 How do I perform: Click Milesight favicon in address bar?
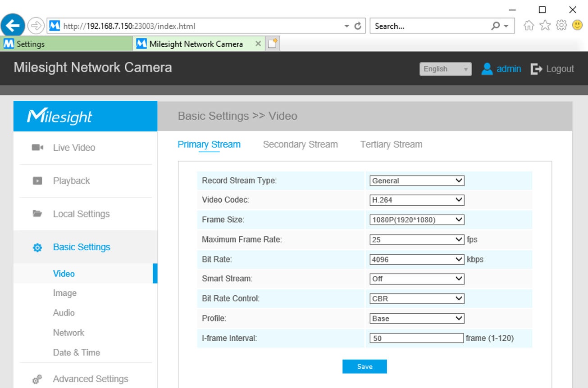coord(55,26)
